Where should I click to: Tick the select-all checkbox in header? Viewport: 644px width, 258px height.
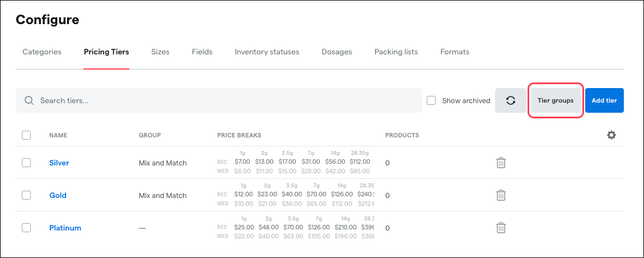(x=26, y=135)
